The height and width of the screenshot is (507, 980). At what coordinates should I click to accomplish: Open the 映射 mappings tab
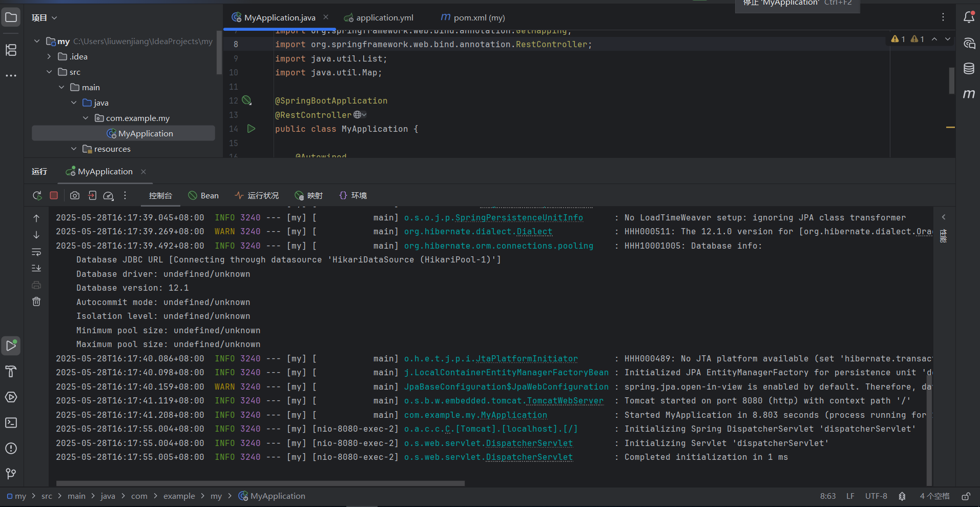tap(308, 195)
